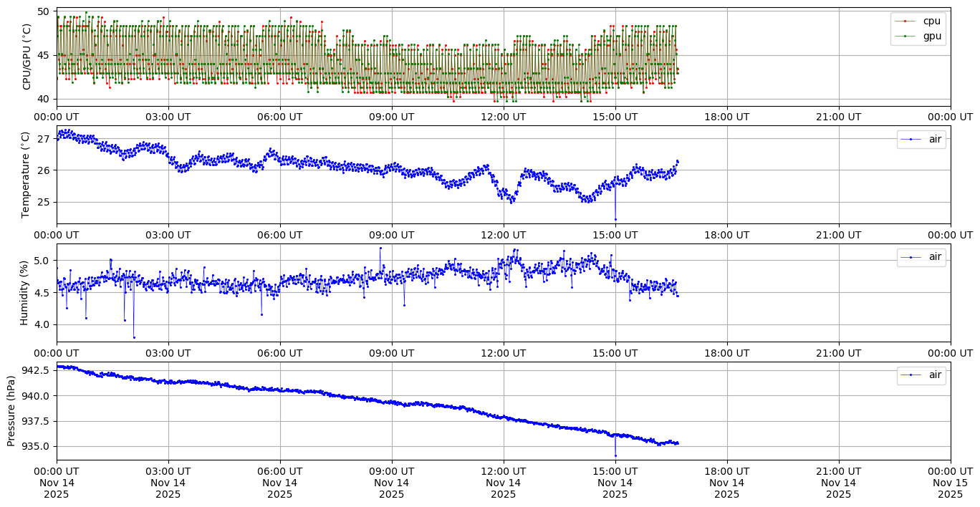Image resolution: width=980 pixels, height=507 pixels.
Task: Click the Temperature (°C) y-axis label
Action: pyautogui.click(x=27, y=174)
